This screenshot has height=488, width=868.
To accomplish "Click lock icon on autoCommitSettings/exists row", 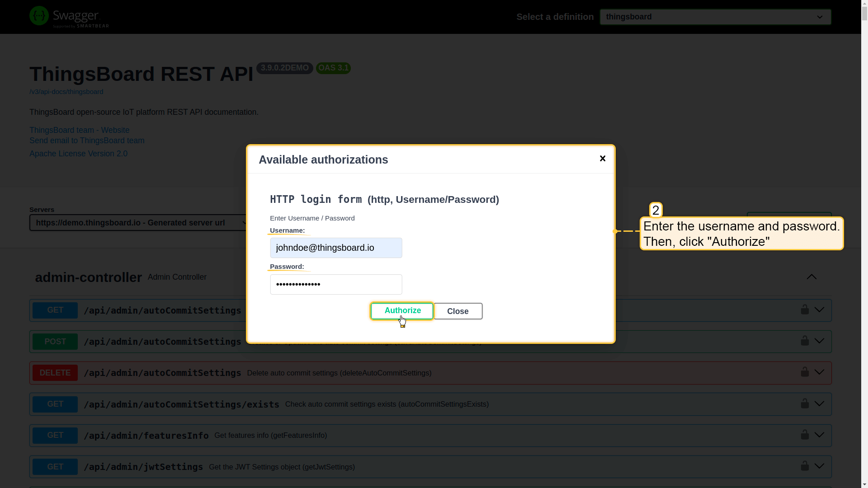I will tap(805, 404).
